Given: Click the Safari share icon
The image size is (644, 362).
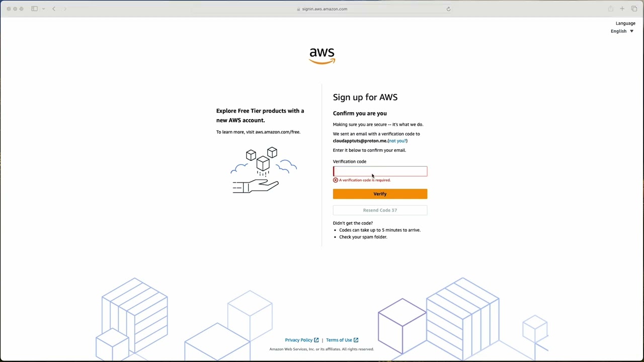Looking at the screenshot, I should (x=610, y=9).
